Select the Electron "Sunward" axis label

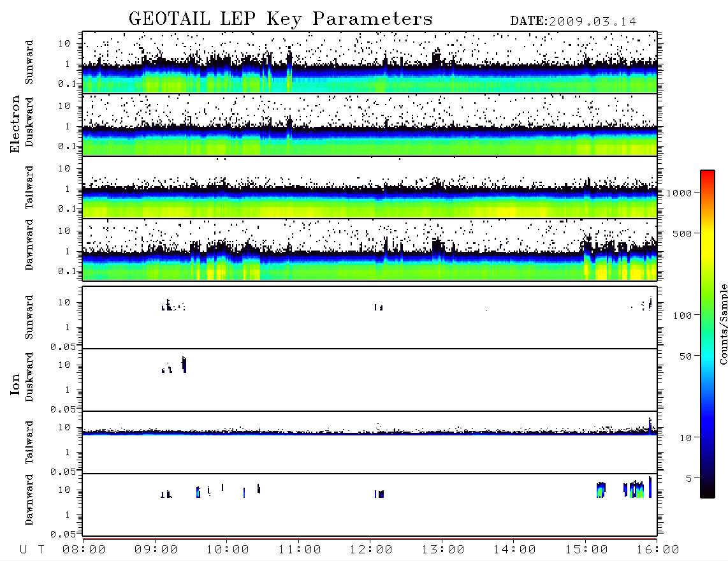[x=29, y=62]
